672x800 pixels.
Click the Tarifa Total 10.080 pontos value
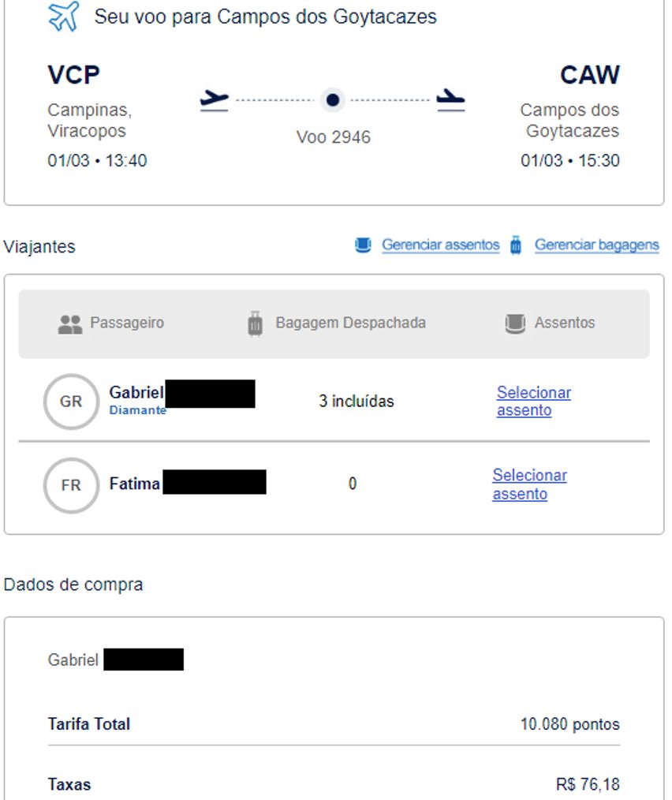click(569, 724)
